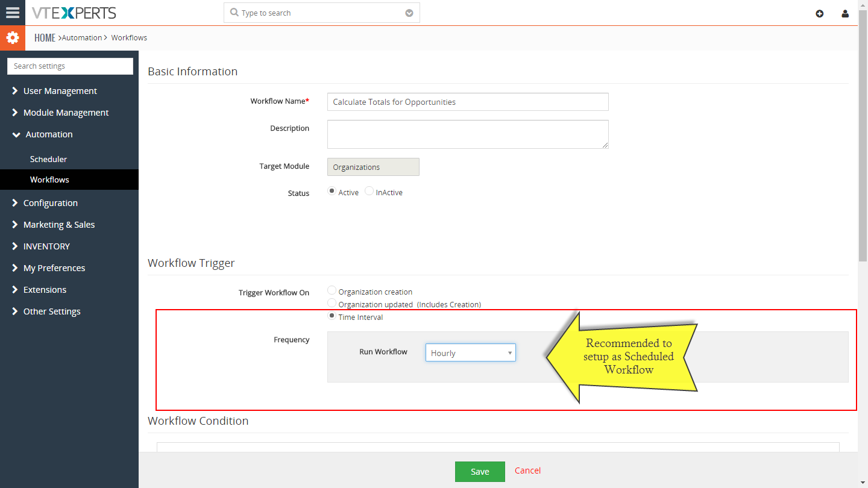Click the orange settings gear icon
The width and height of the screenshot is (868, 488).
pos(12,38)
